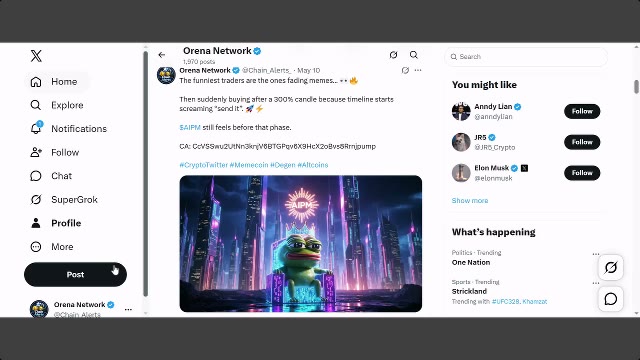
Task: Follow Elon Musk
Action: [x=582, y=173]
